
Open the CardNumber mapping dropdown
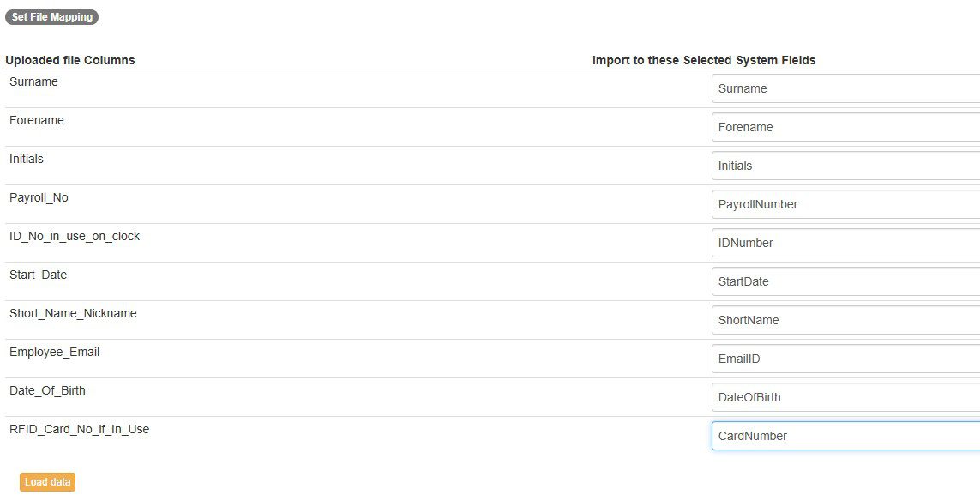point(845,436)
